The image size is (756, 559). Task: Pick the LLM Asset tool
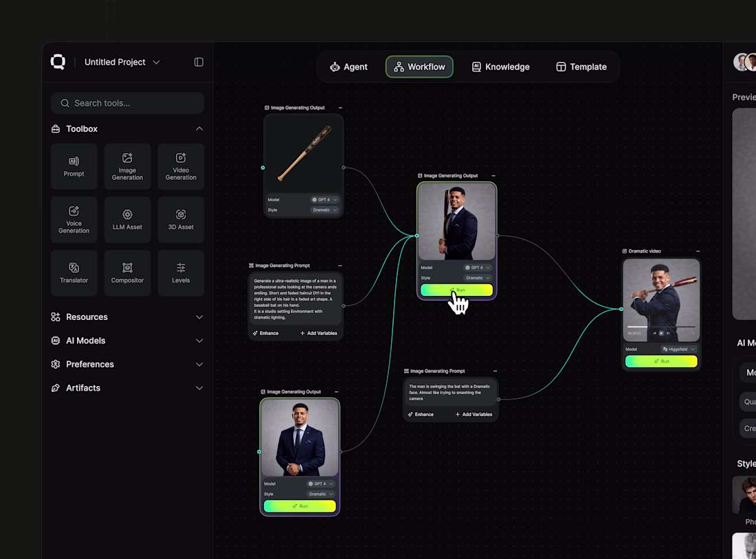127,220
